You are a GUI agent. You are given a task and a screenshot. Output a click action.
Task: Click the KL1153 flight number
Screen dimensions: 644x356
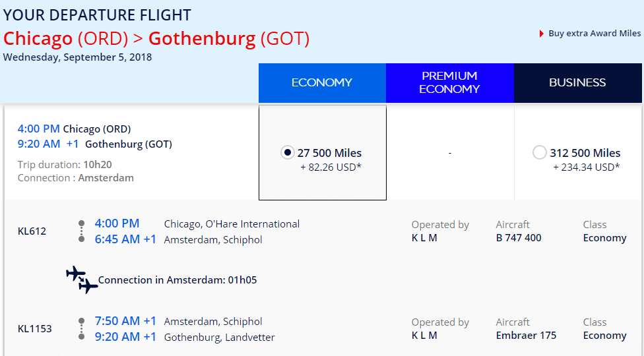[x=35, y=328]
